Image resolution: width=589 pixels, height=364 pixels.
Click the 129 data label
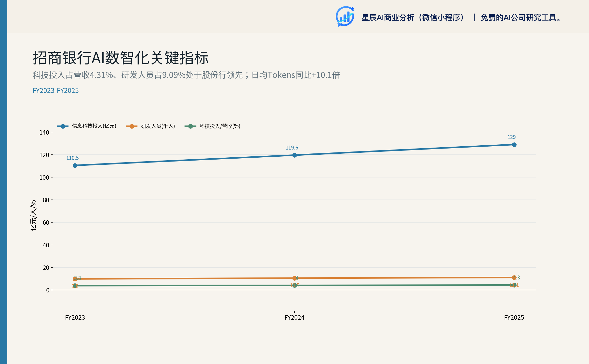[511, 137]
